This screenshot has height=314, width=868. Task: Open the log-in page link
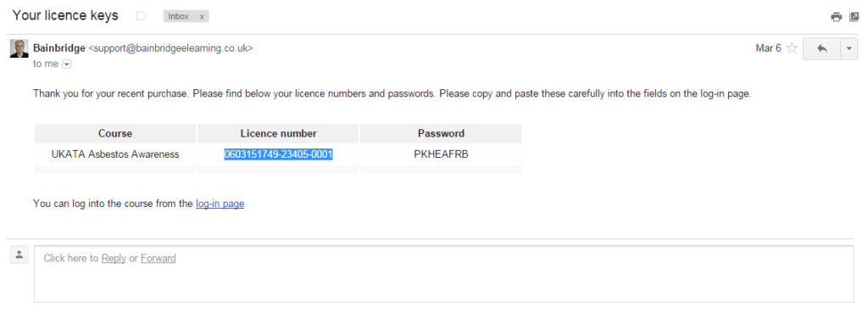220,204
